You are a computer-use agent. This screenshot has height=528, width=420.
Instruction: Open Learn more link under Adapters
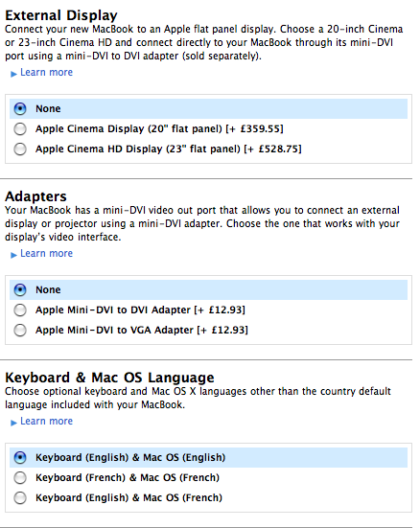pos(47,253)
